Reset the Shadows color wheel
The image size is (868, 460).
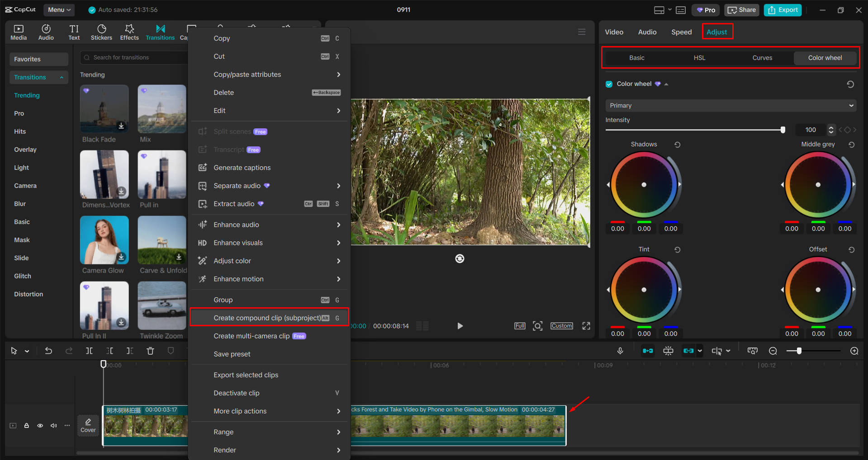pos(677,144)
